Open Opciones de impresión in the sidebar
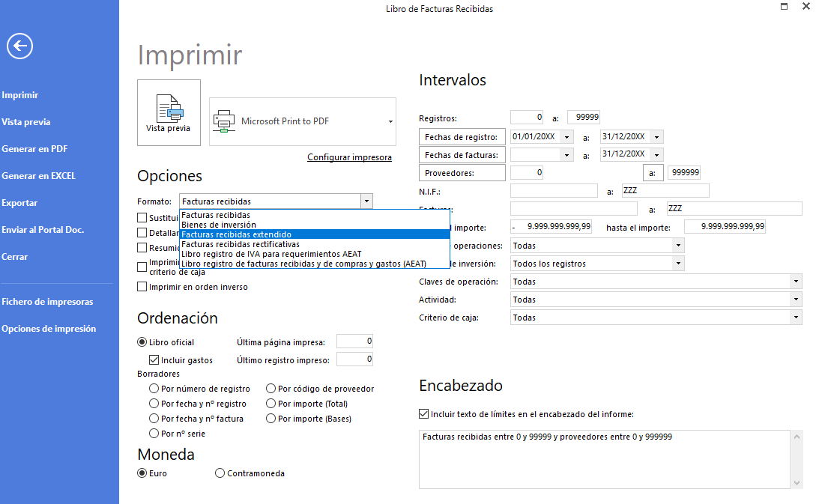 pos(49,329)
